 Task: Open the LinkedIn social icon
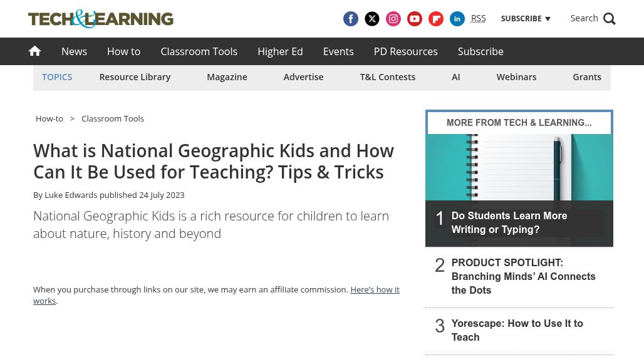(457, 19)
